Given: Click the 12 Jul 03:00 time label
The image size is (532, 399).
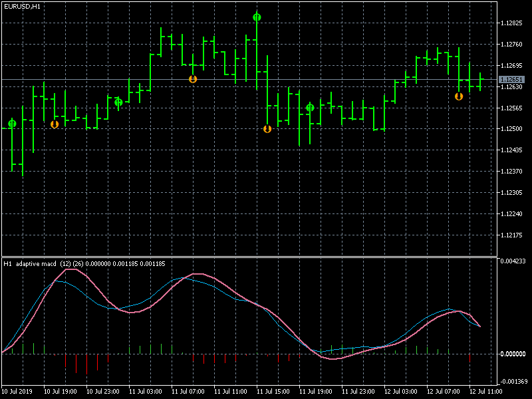Looking at the screenshot, I should click(x=401, y=391).
